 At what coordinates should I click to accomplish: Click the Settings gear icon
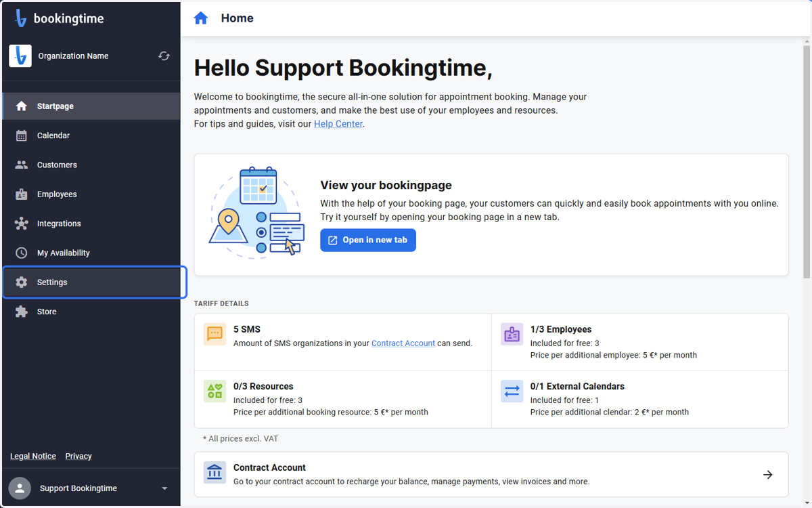click(22, 282)
